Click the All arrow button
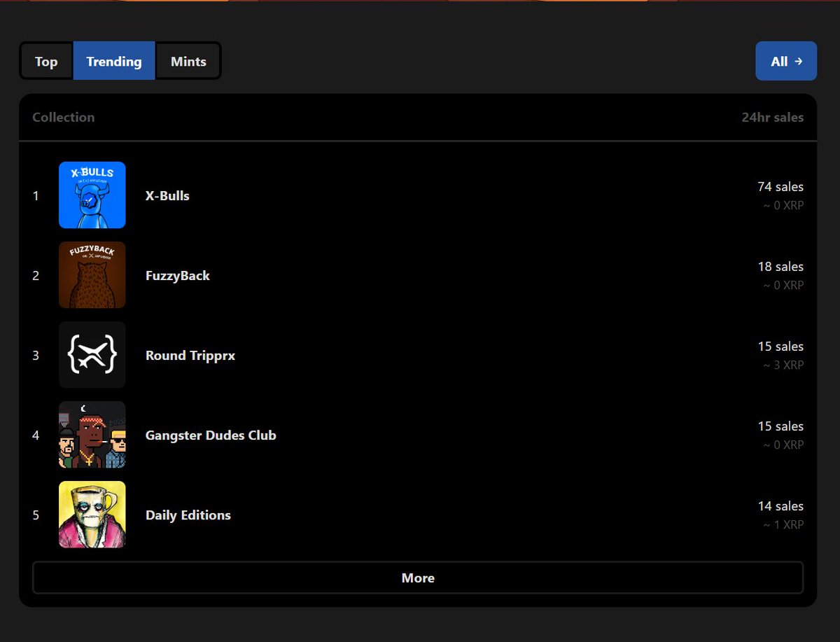This screenshot has width=840, height=642. pos(786,61)
